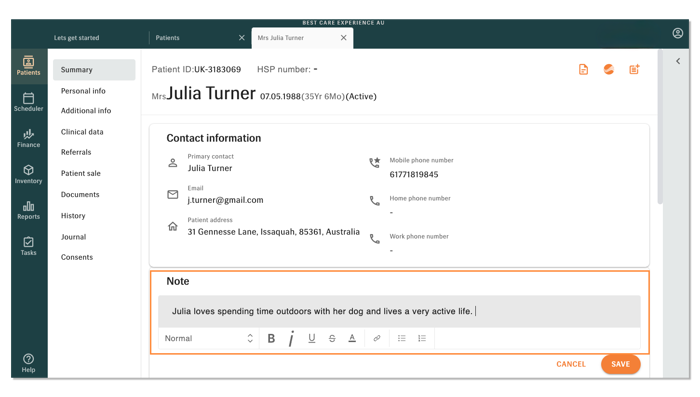
Task: Open Tasks from the sidebar
Action: pyautogui.click(x=29, y=246)
